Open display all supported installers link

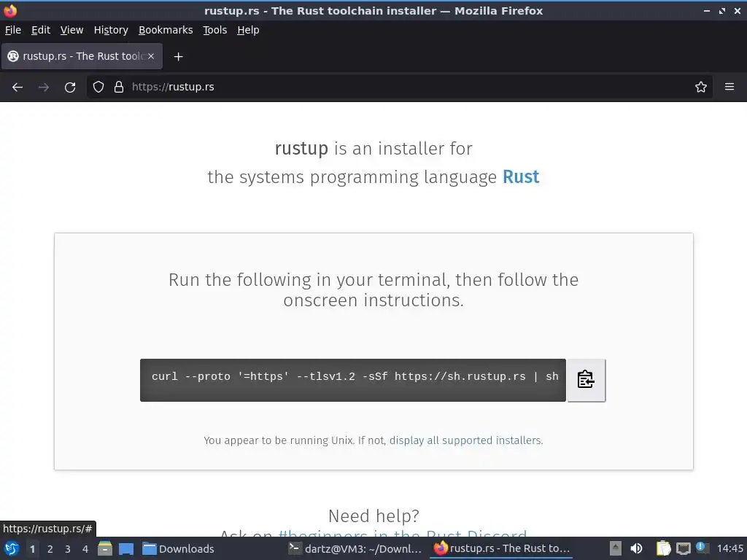465,440
